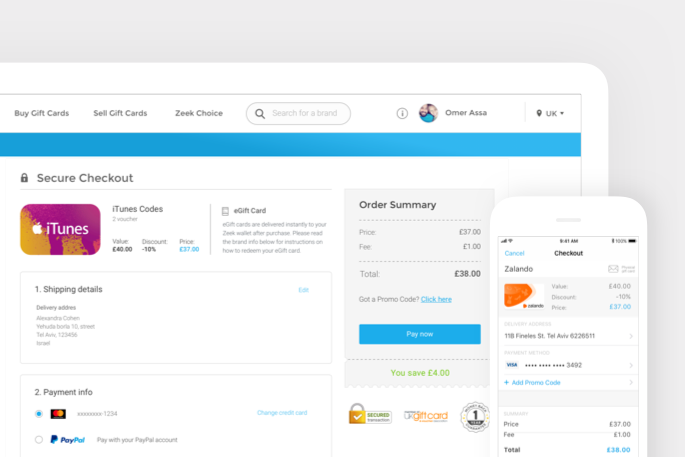
Task: Expand the delivery address row on phone
Action: click(568, 336)
